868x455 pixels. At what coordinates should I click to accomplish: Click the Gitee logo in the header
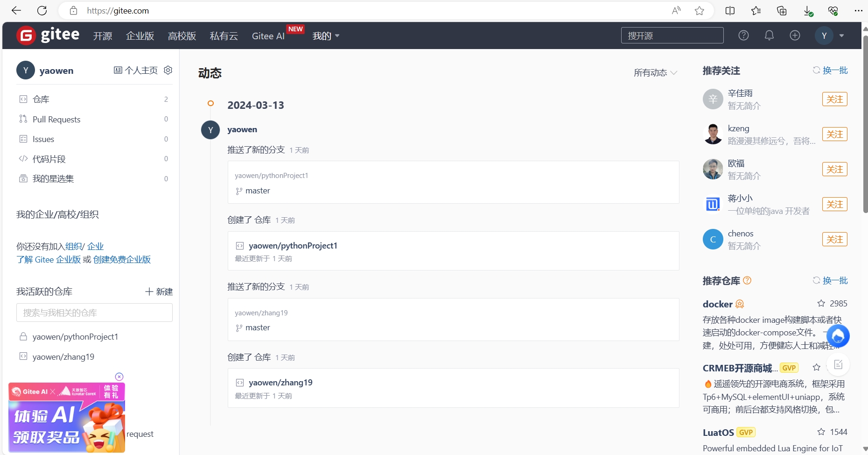pos(48,35)
